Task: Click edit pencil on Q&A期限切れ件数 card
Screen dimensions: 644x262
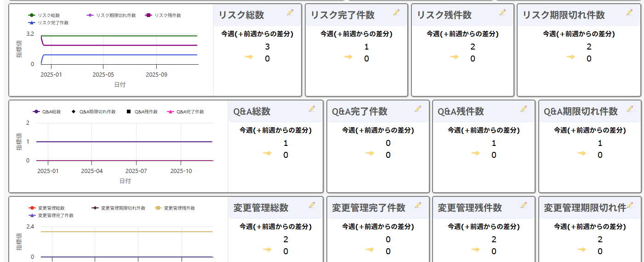Action: click(x=630, y=109)
